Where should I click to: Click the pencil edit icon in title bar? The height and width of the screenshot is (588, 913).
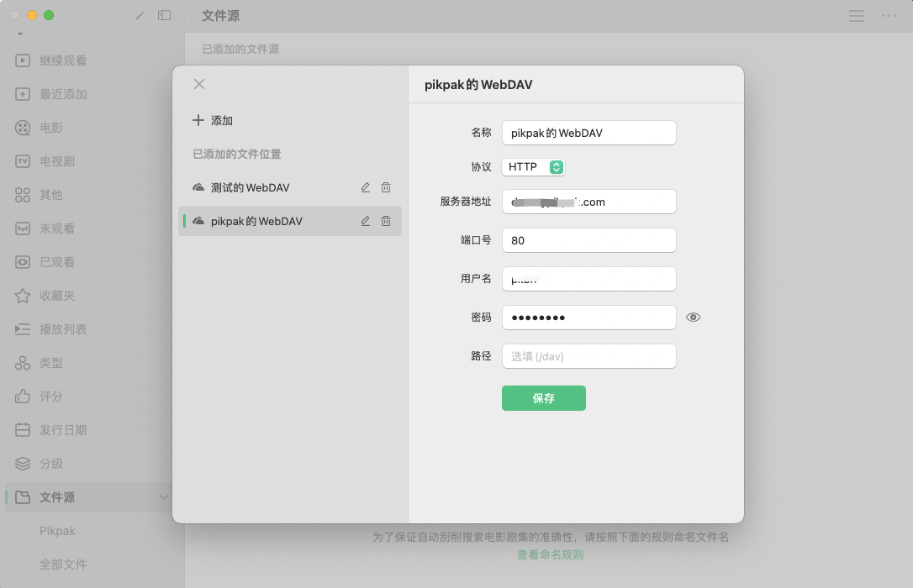point(140,15)
